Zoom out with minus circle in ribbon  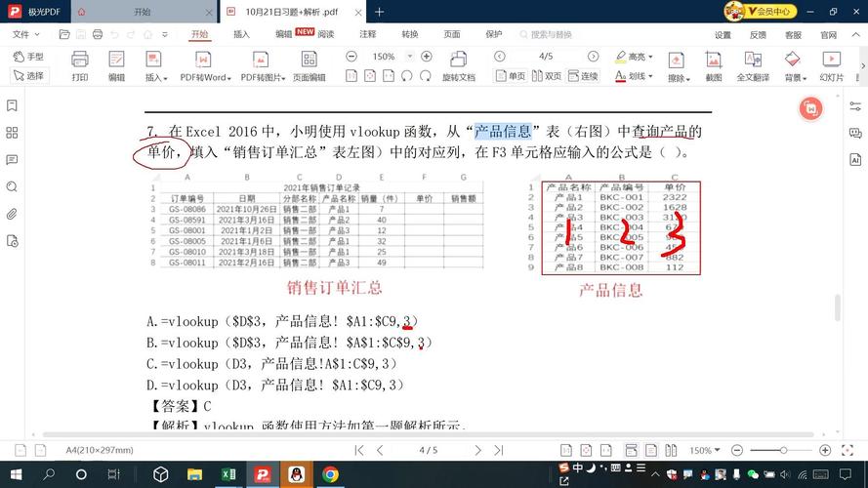351,57
